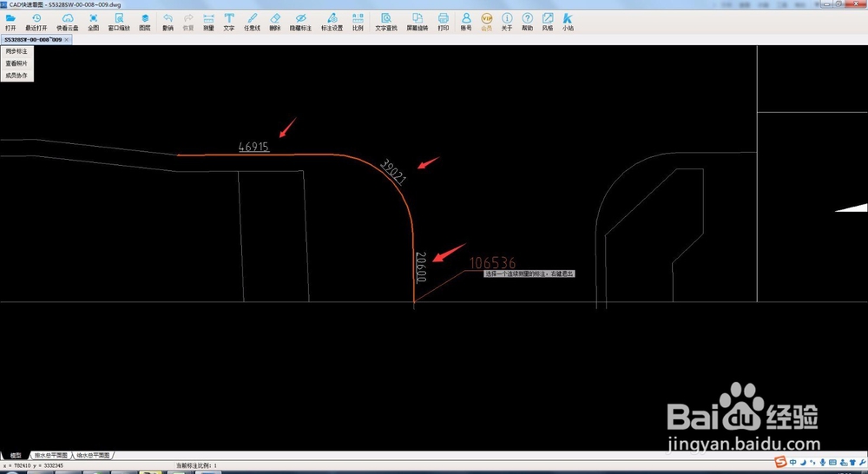Open the 图层 layers panel
868x474 pixels.
[x=145, y=23]
